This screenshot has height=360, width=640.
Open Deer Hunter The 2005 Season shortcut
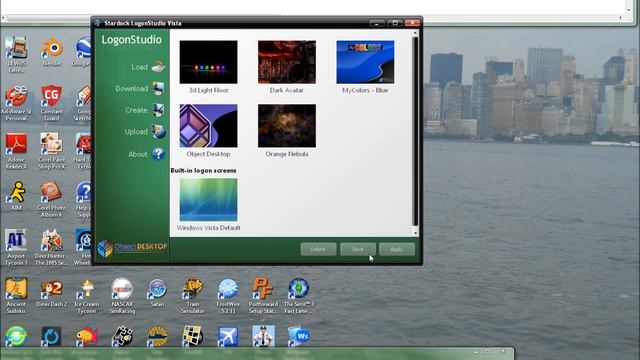tap(51, 247)
